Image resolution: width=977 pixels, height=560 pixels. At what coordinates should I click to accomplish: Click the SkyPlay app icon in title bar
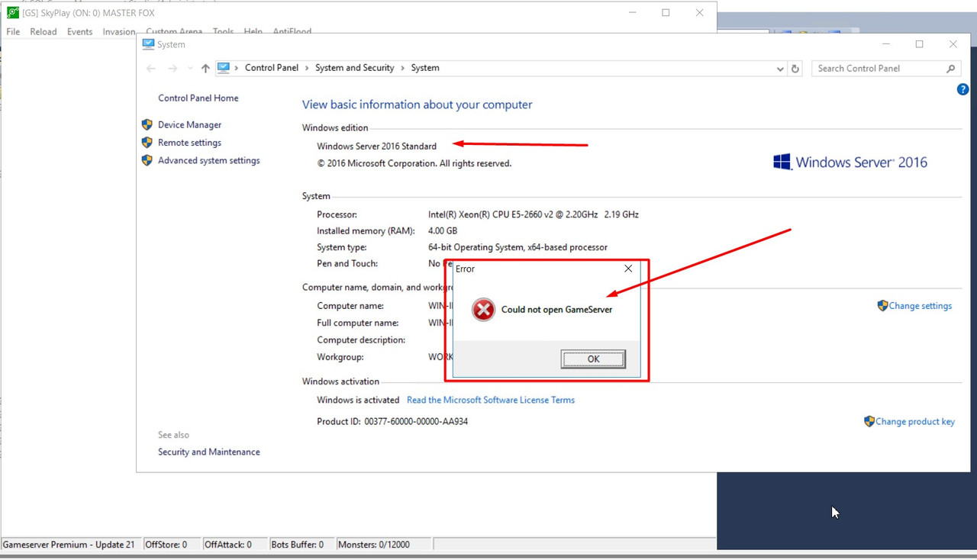tap(13, 12)
